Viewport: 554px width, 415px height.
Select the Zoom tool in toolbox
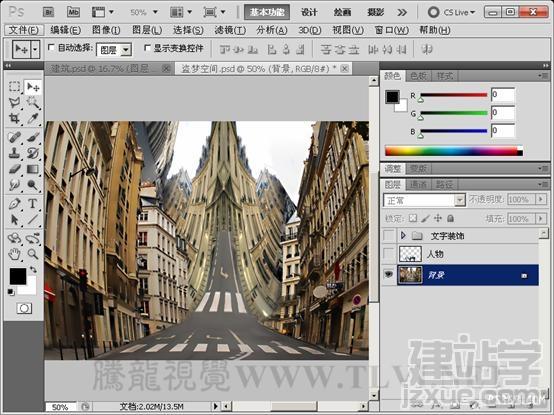pos(33,254)
